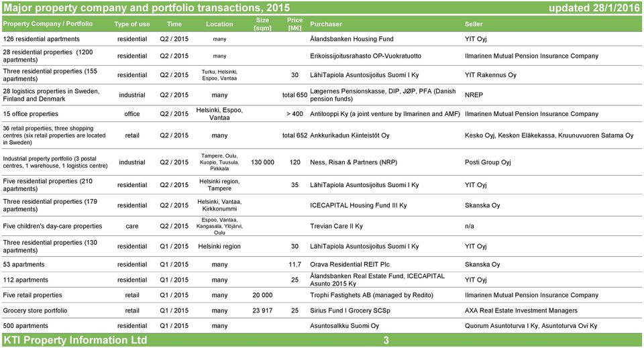
Task: Click price value '120'
Action: (295, 162)
